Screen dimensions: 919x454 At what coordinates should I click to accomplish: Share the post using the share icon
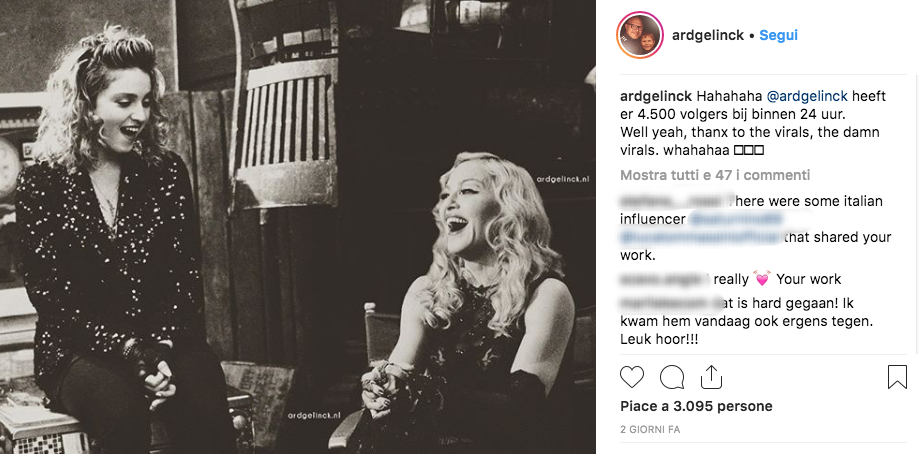(x=711, y=376)
